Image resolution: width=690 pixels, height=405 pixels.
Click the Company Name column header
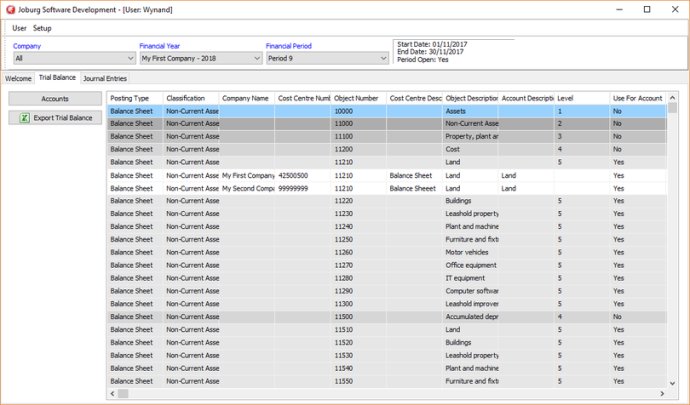[x=247, y=98]
